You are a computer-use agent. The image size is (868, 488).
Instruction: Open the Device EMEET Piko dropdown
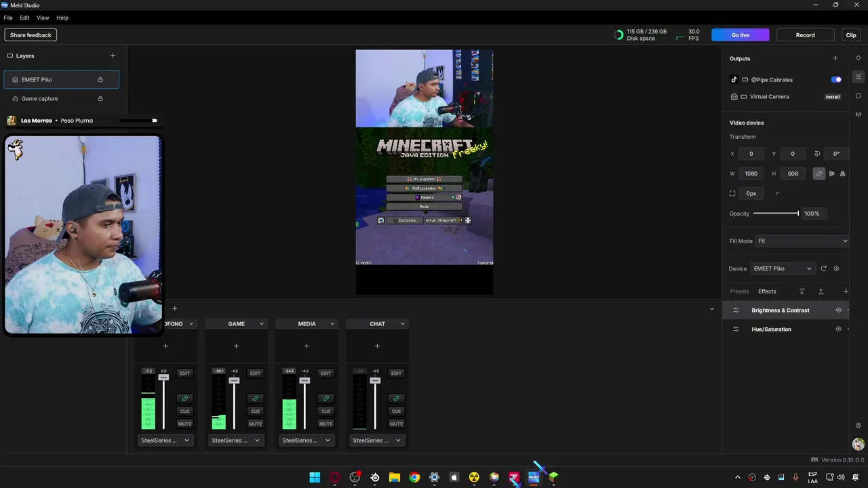point(782,268)
